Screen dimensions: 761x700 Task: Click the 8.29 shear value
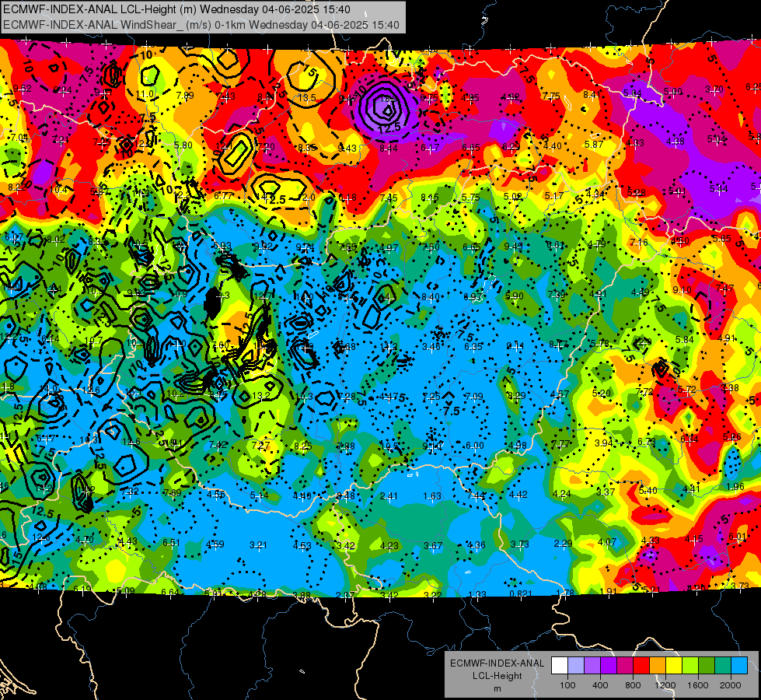pyautogui.click(x=516, y=395)
